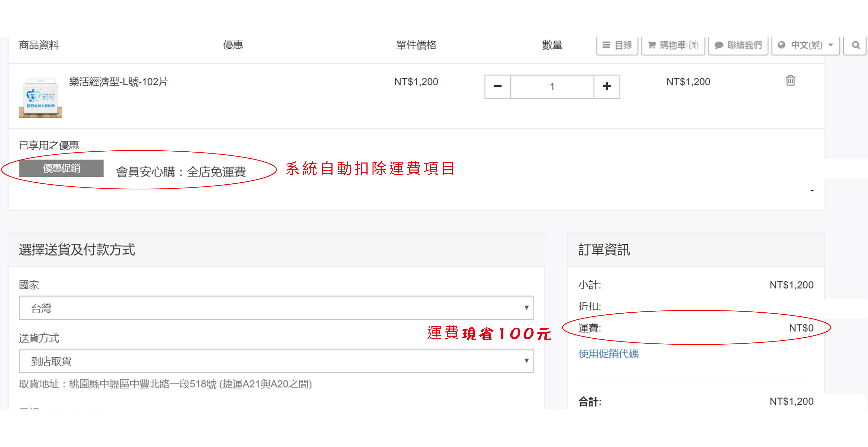The width and height of the screenshot is (868, 447).
Task: Click the 樂活經濟型-L號-102片 product name
Action: [118, 82]
